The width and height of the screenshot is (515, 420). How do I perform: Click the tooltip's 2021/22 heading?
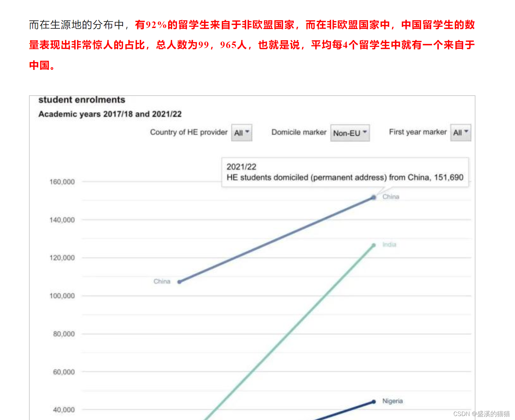[241, 167]
